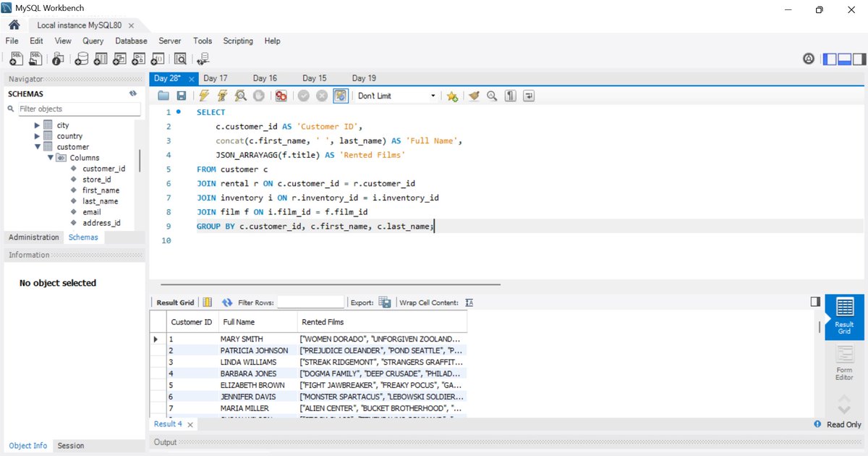
Task: Open the Query menu
Action: [x=93, y=41]
